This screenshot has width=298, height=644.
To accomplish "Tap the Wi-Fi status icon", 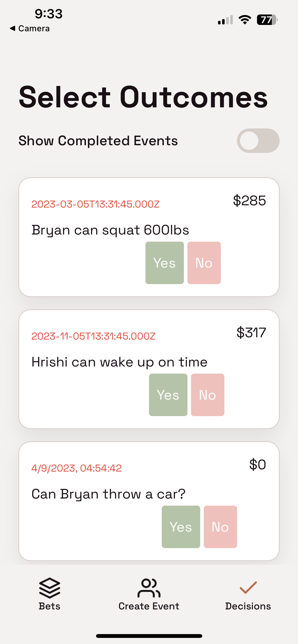I will click(x=245, y=20).
